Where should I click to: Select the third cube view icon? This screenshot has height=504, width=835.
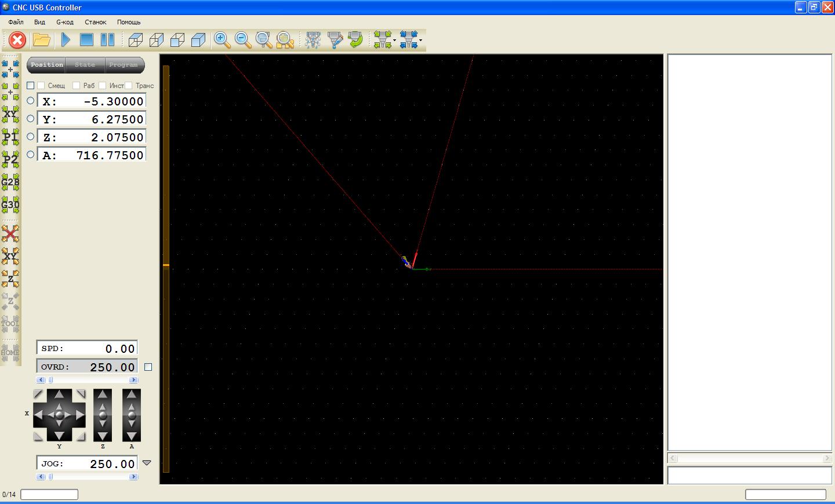tap(177, 40)
